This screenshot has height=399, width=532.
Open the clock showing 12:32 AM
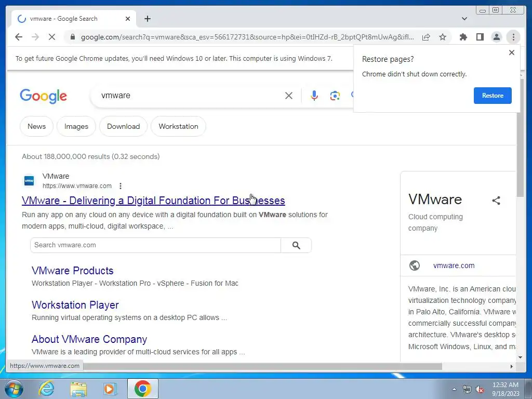tap(505, 389)
